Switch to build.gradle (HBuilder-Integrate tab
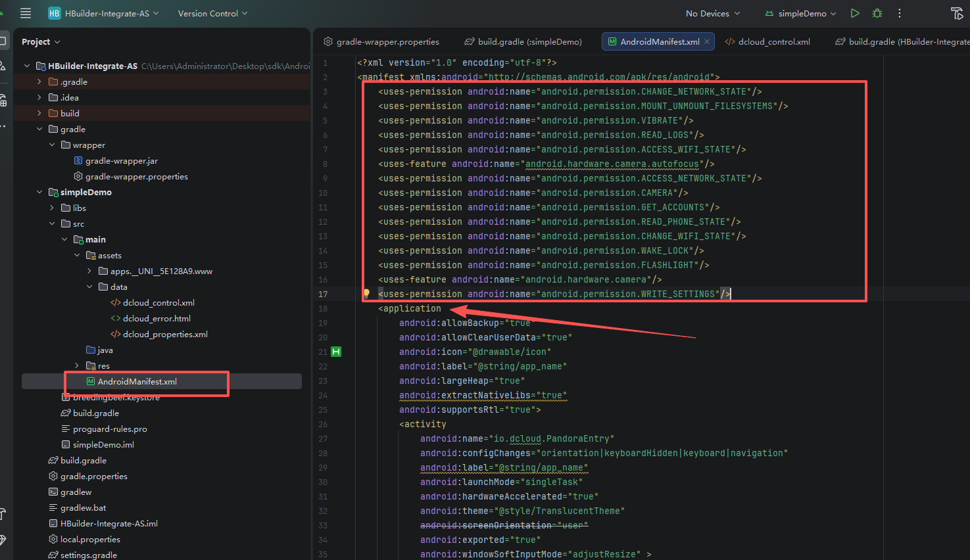 coord(902,41)
